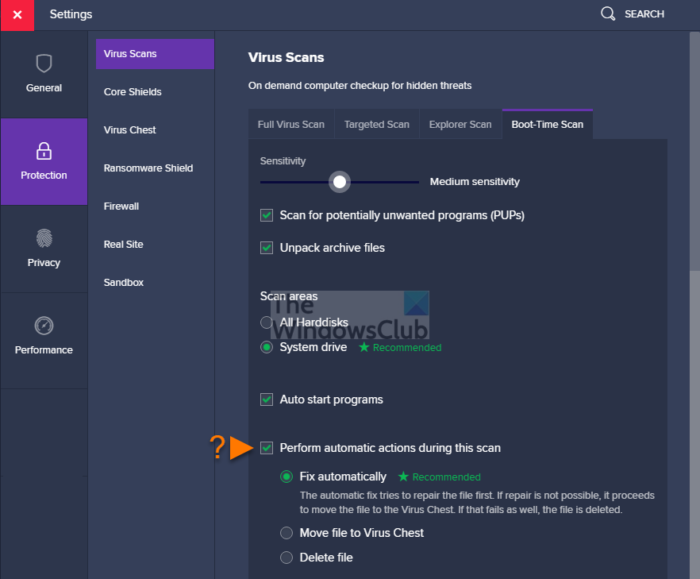Select the General shield icon
Viewport: 700px width, 579px height.
tap(44, 63)
